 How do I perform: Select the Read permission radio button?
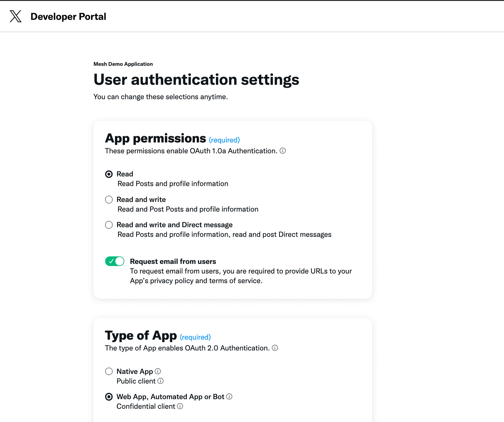(x=109, y=174)
